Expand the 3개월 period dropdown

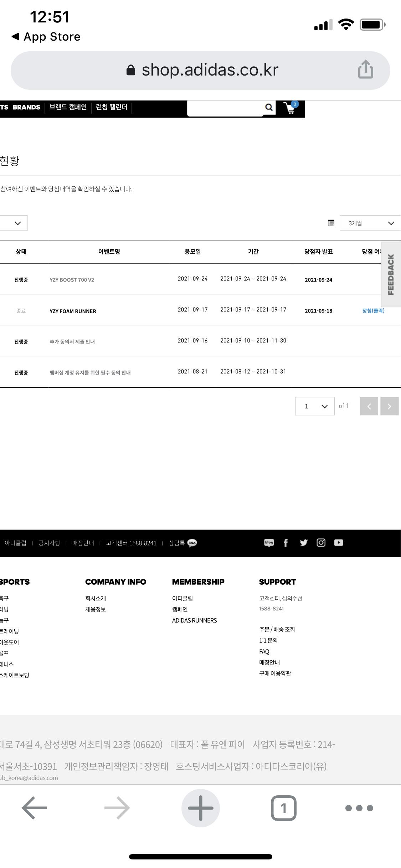click(370, 223)
